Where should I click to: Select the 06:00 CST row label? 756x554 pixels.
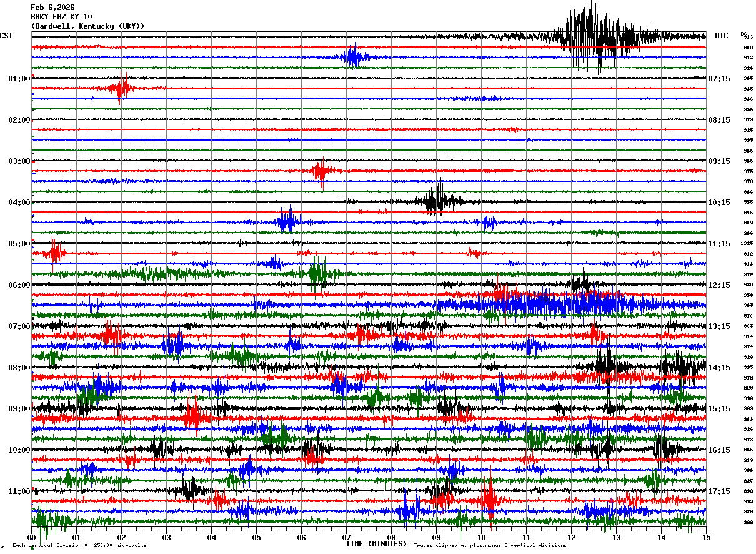[19, 285]
